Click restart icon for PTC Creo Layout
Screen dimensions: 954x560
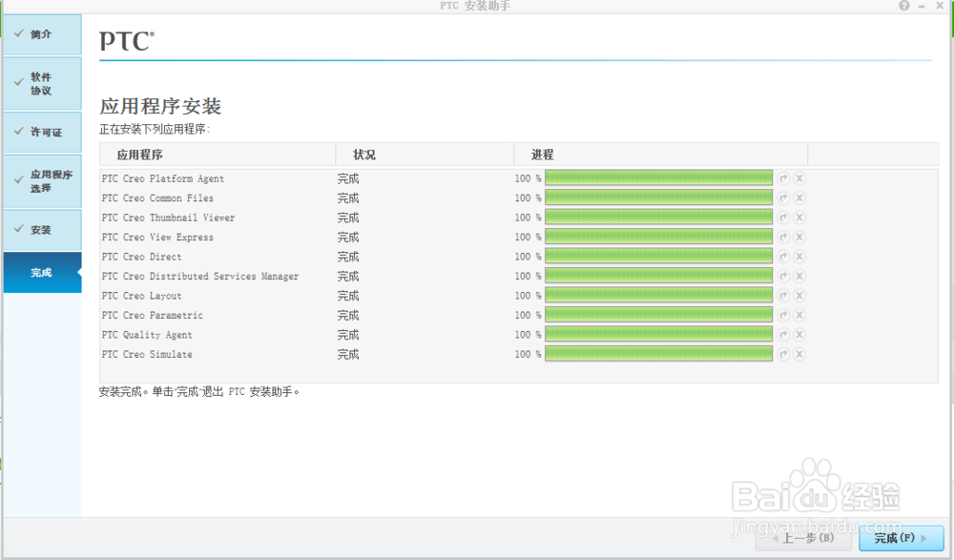783,295
